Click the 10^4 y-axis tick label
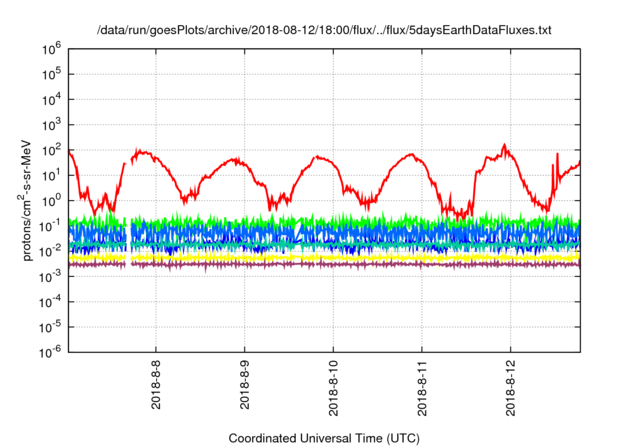This screenshot has height=448, width=640. tap(51, 100)
